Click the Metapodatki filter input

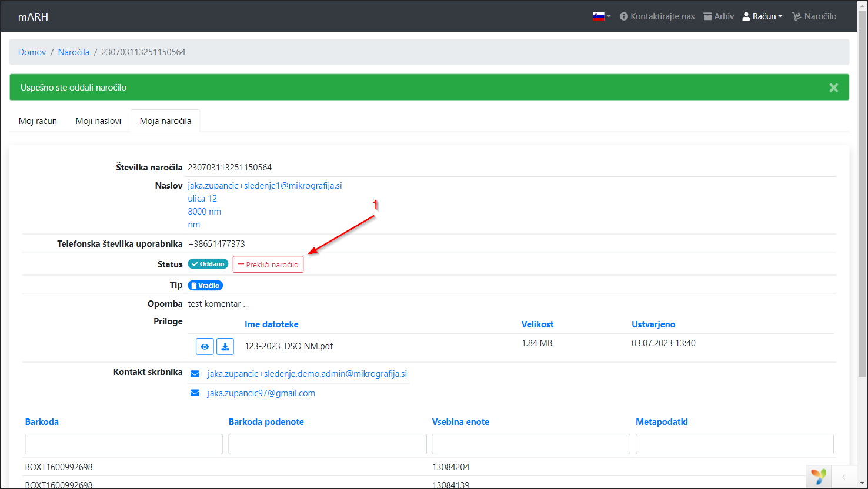[x=734, y=444]
